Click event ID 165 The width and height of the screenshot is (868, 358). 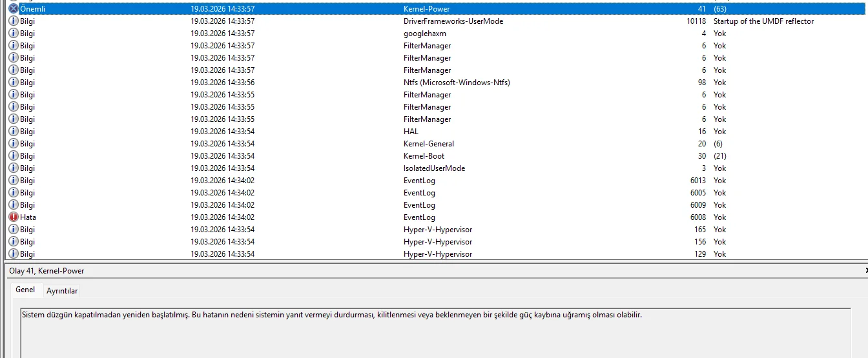tap(700, 230)
